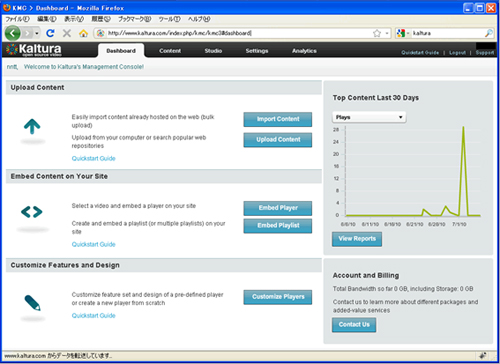Click the pencil customize icon
Viewport: 500px width, 364px height.
pyautogui.click(x=33, y=303)
